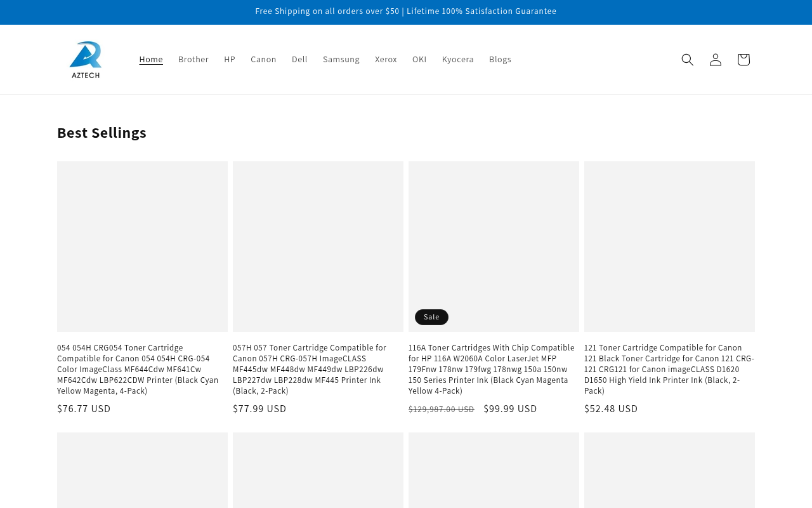Open the 121 Toner Cartridge product link
The width and height of the screenshot is (812, 508).
point(669,369)
